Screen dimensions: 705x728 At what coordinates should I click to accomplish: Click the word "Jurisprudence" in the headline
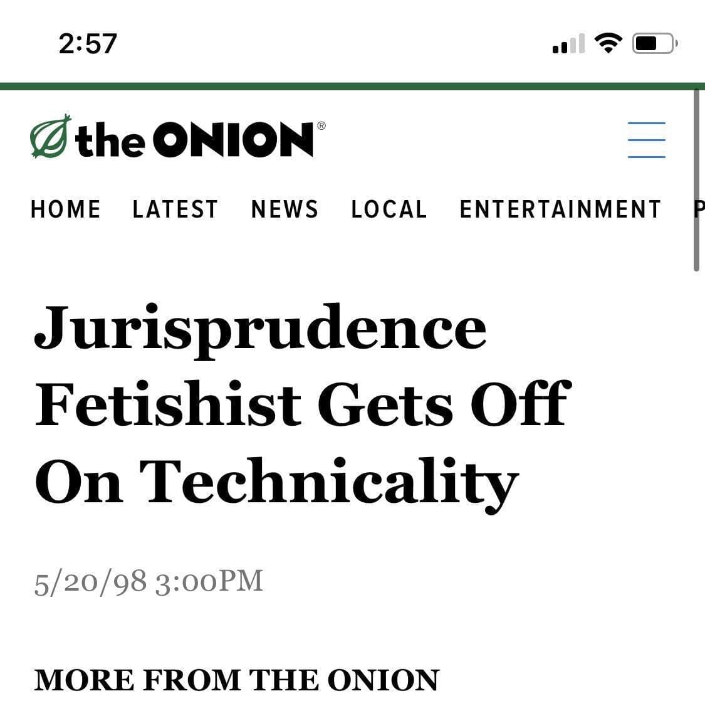pyautogui.click(x=260, y=328)
